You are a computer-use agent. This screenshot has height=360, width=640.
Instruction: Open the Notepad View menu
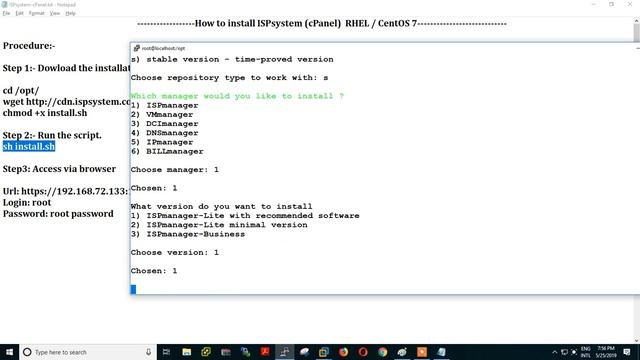point(55,13)
